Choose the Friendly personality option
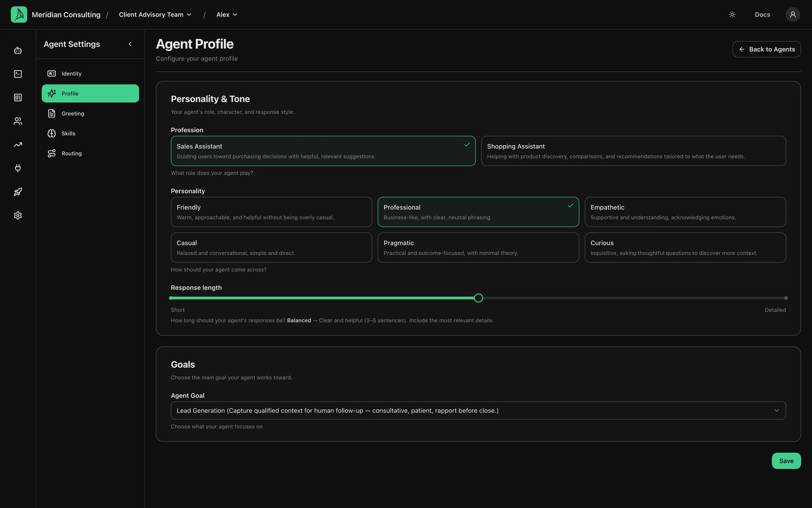 pyautogui.click(x=271, y=212)
